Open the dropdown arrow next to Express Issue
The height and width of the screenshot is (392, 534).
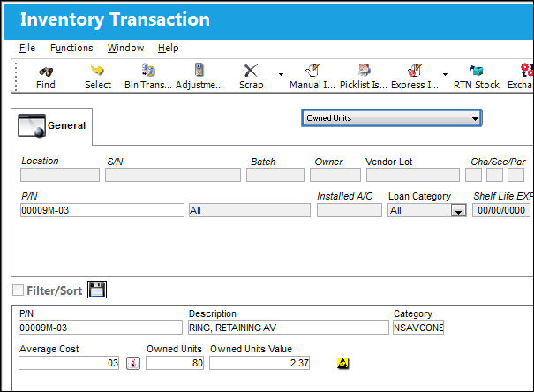[x=445, y=74]
